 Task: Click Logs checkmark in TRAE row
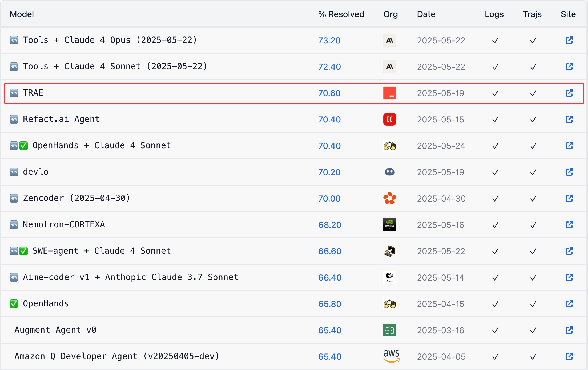[495, 93]
